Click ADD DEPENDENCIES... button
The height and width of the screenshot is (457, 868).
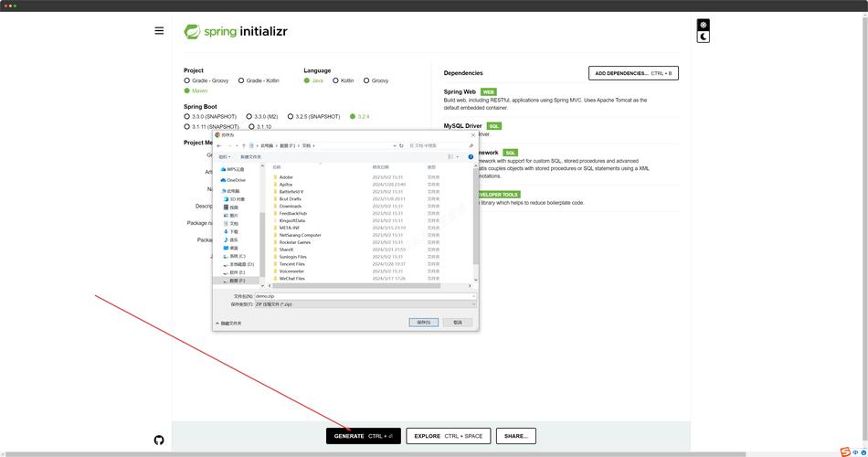click(x=633, y=73)
